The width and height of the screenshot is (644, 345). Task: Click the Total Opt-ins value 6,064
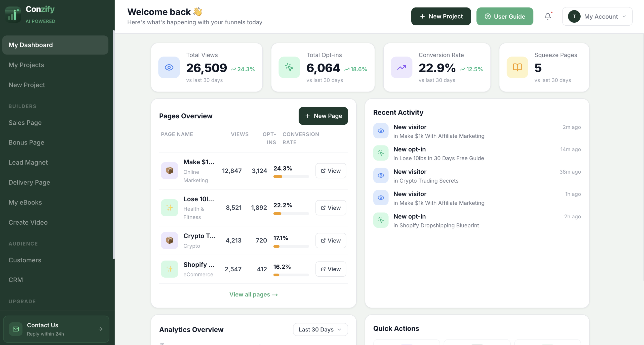pyautogui.click(x=323, y=68)
